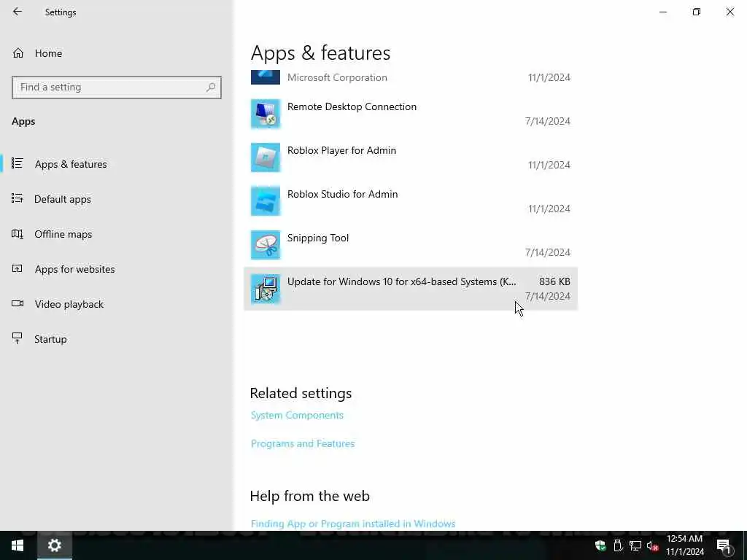
Task: Open Windows Security tray shield icon
Action: (600, 545)
